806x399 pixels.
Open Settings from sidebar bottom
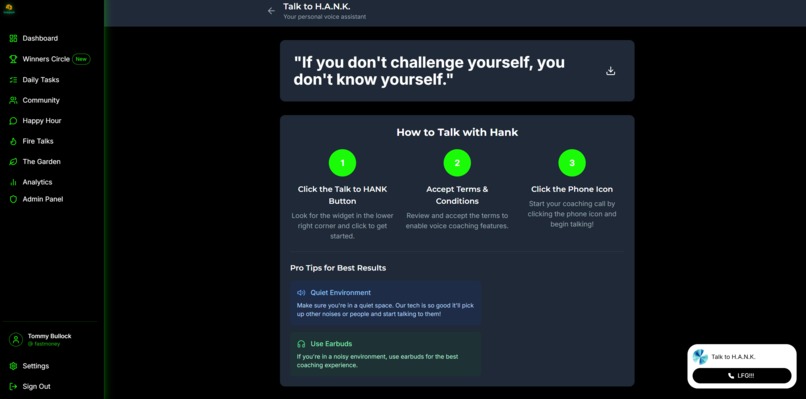tap(35, 366)
